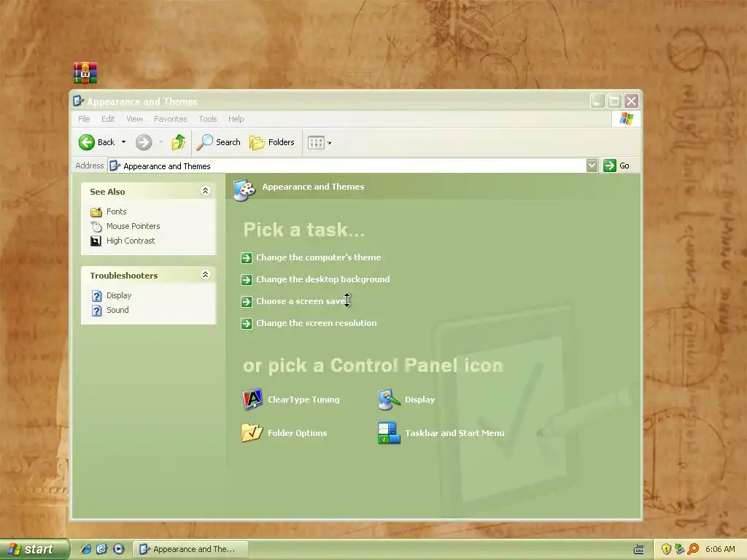This screenshot has height=560, width=747.
Task: Open the Search pane
Action: 219,142
